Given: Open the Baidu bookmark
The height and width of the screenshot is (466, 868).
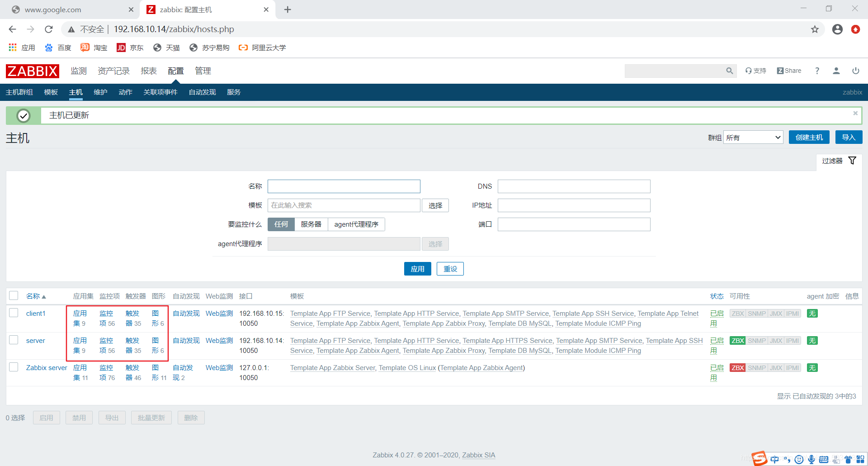Looking at the screenshot, I should coord(58,48).
